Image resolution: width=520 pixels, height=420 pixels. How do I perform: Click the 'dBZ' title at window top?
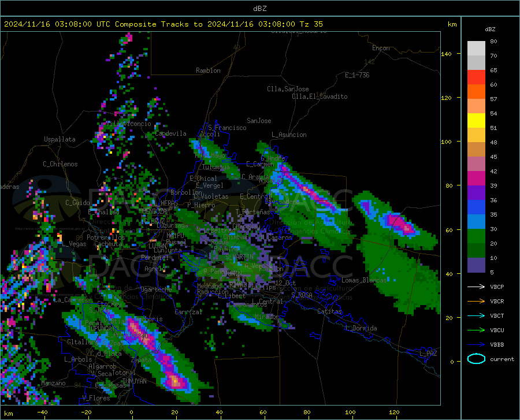point(259,9)
